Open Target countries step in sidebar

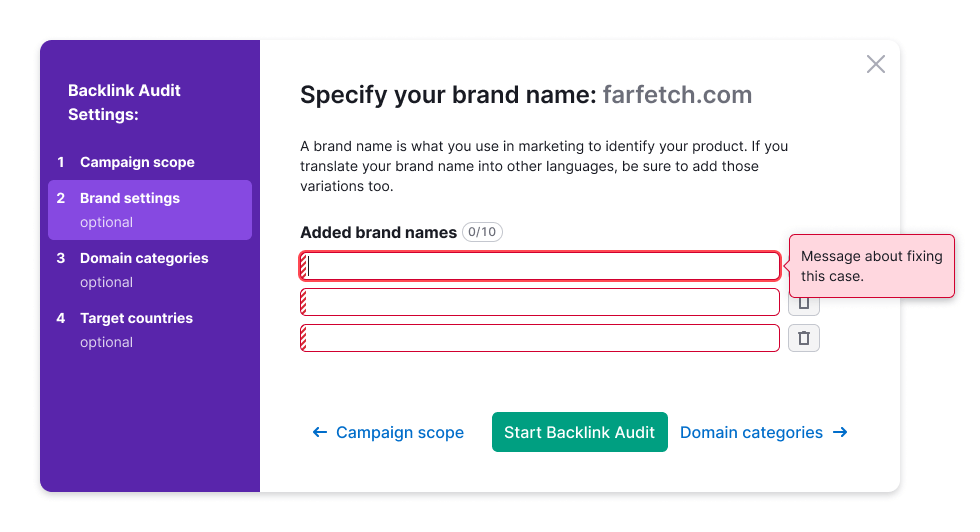click(x=136, y=318)
